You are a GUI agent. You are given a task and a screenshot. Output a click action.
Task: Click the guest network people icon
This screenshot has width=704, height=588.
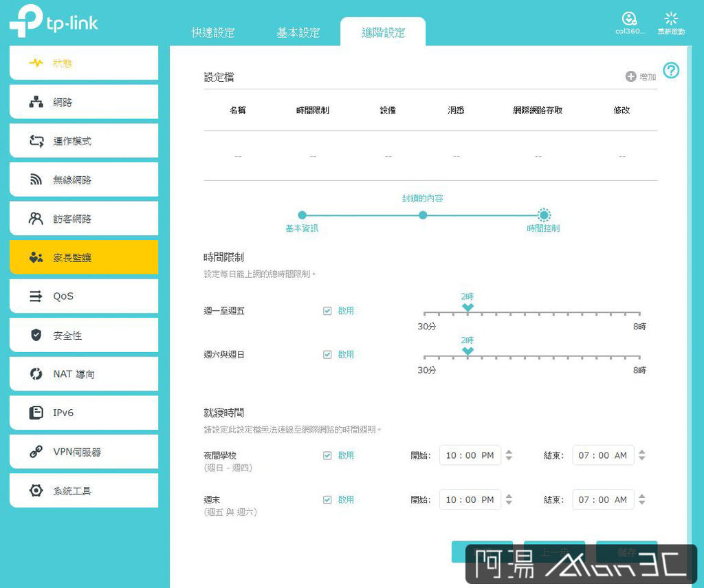click(x=36, y=219)
